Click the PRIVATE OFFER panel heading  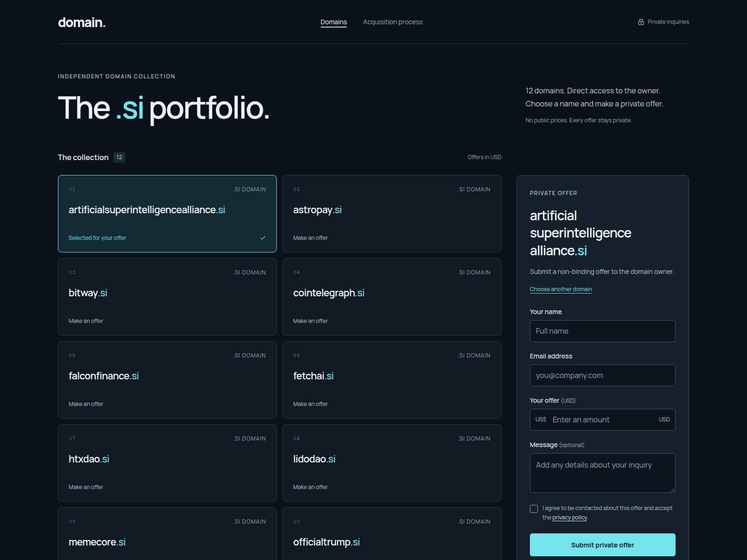(553, 193)
